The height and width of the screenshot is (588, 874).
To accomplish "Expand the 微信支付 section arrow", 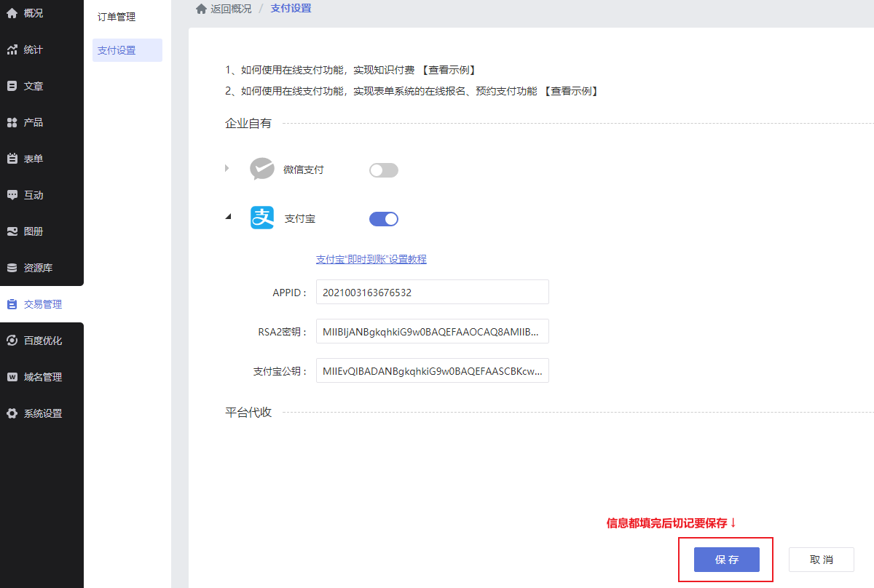I will click(x=227, y=168).
